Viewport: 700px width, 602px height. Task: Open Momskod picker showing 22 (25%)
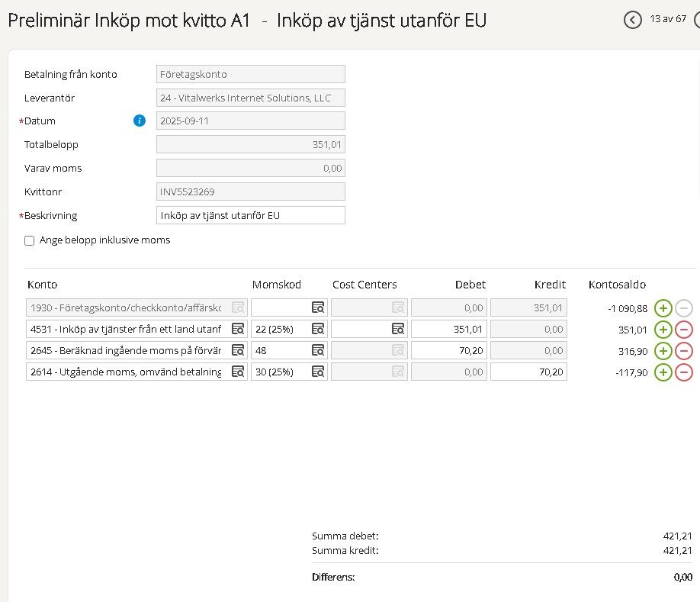pyautogui.click(x=318, y=330)
